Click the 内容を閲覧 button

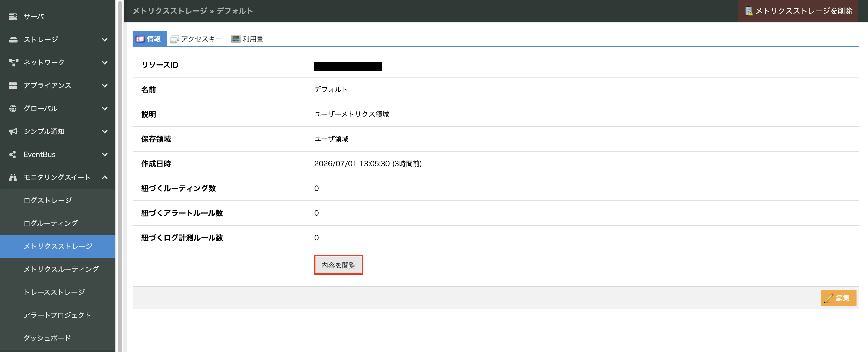point(338,265)
